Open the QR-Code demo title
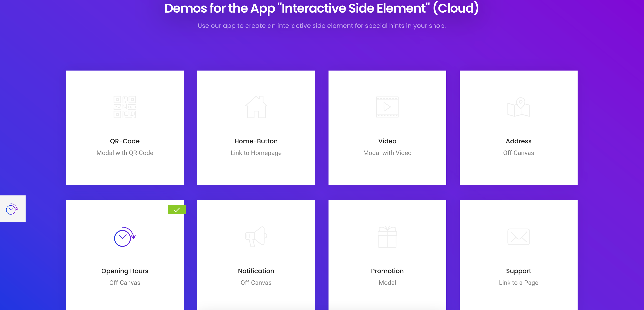 tap(125, 141)
